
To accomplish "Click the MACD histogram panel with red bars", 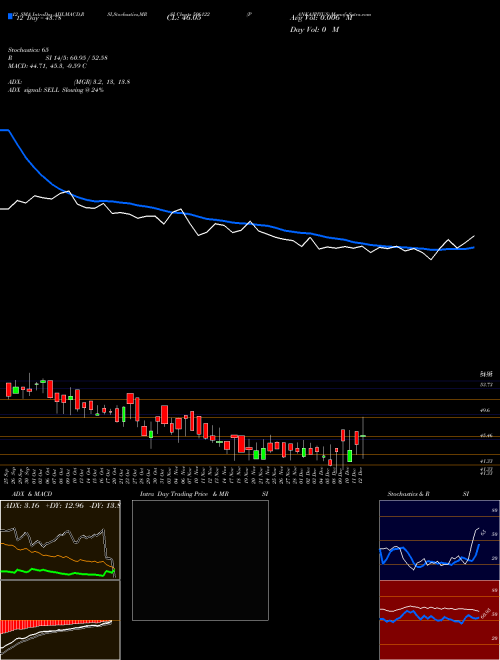I will coord(60,620).
